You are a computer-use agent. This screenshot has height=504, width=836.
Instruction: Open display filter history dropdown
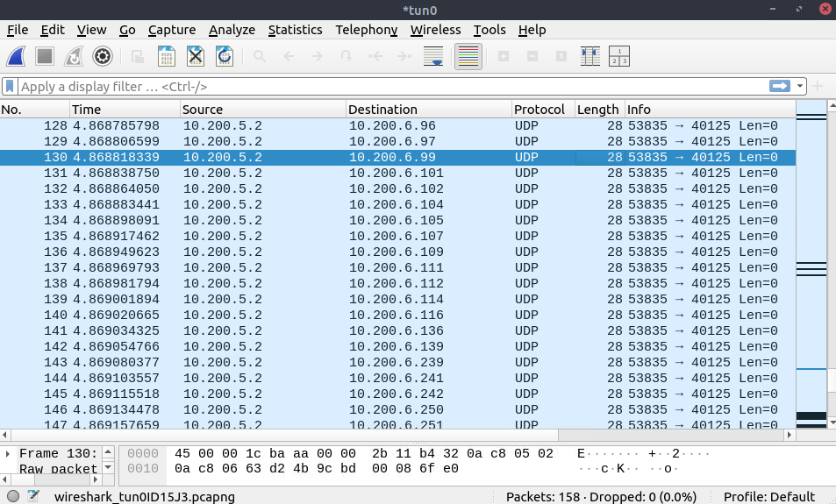click(800, 86)
